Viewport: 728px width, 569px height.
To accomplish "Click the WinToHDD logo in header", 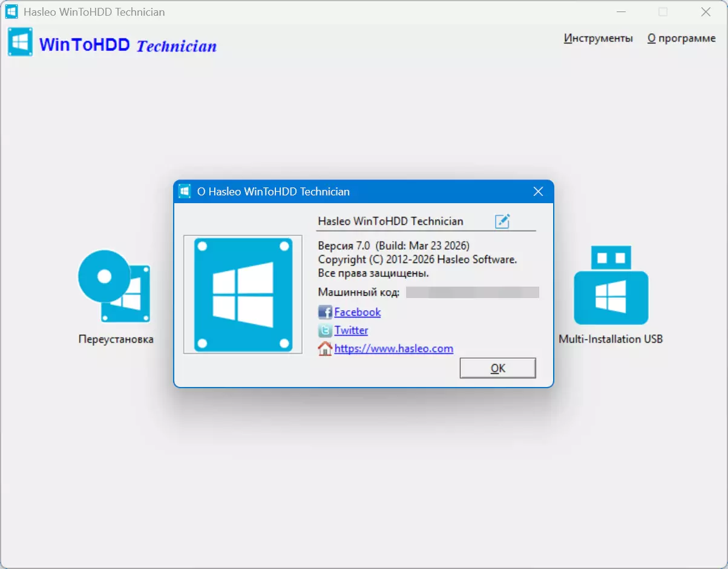I will 20,43.
